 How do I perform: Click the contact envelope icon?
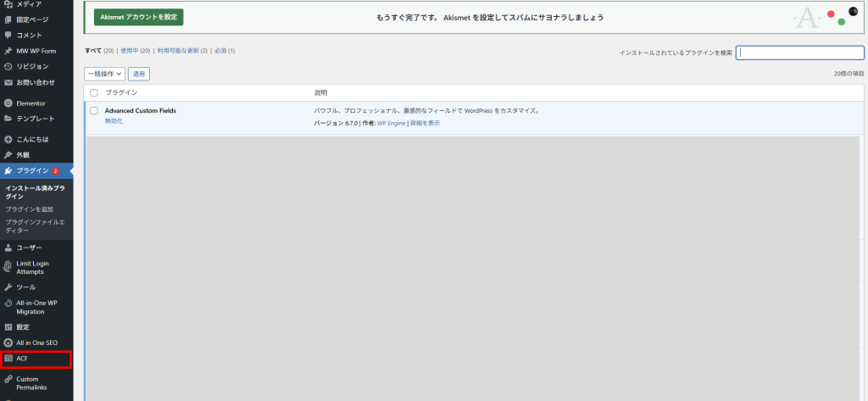(x=8, y=82)
